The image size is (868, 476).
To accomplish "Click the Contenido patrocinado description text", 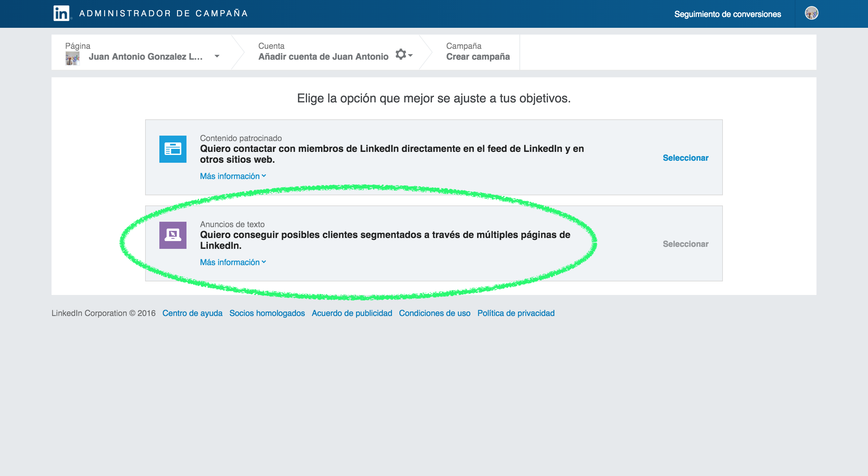I will click(x=392, y=154).
